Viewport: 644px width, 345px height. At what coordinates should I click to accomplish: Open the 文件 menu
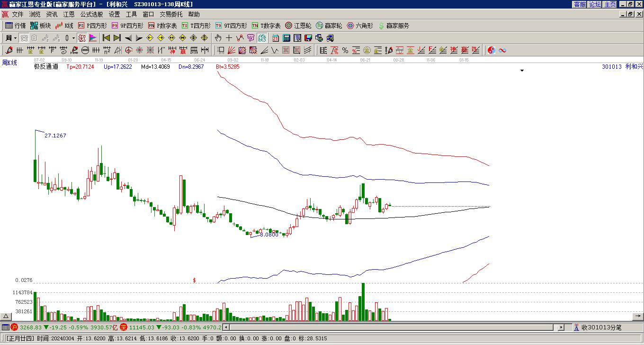coord(18,14)
